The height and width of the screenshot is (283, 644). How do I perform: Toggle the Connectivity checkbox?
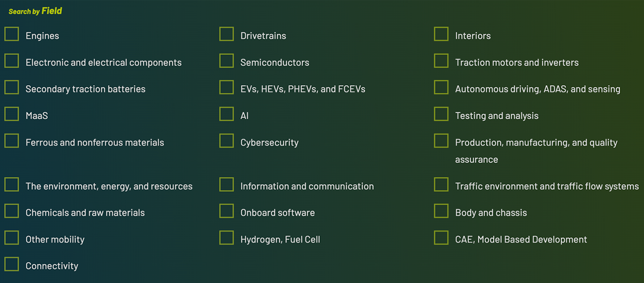coord(12,264)
